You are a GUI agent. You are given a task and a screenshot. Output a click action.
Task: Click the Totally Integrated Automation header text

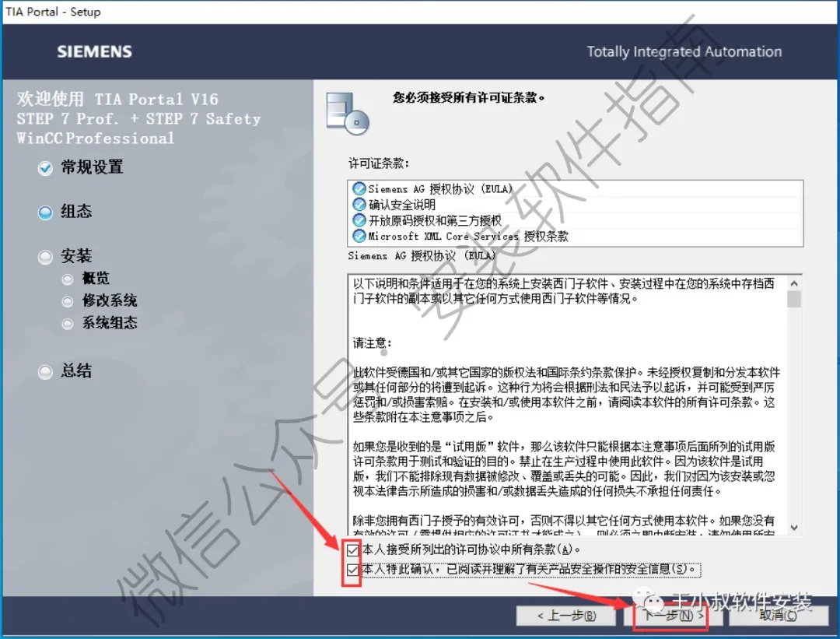click(x=684, y=51)
